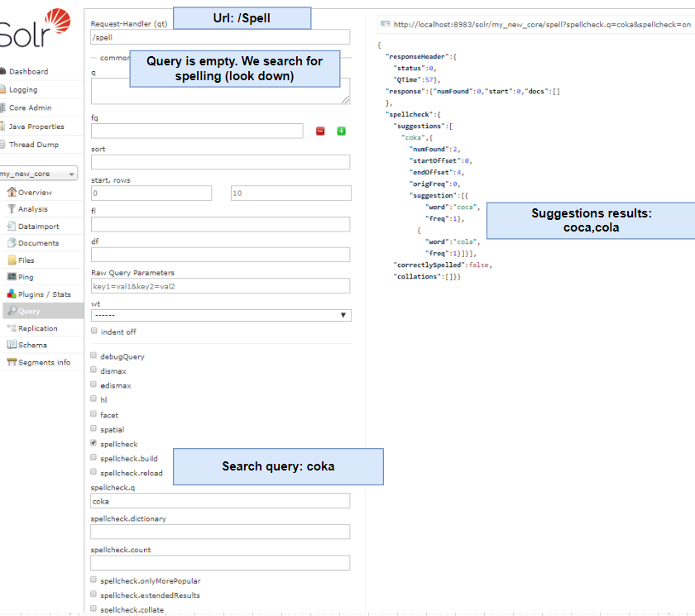Click the Segments info icon
The height and width of the screenshot is (616, 695).
click(x=12, y=362)
